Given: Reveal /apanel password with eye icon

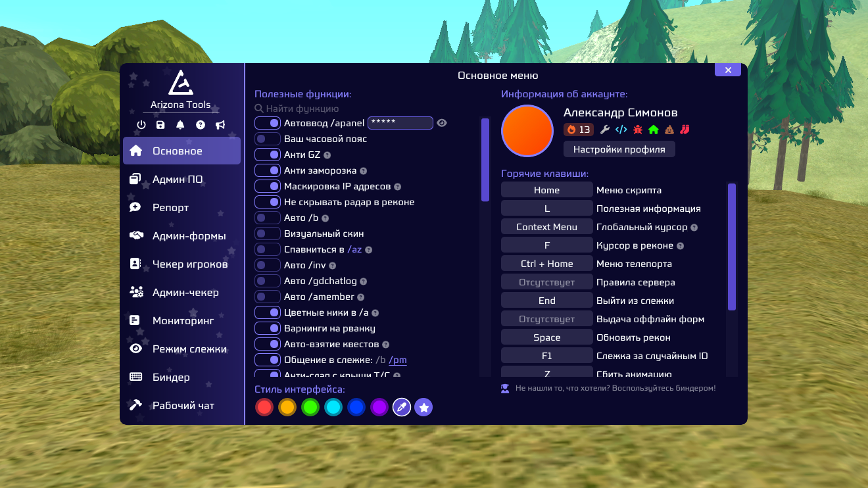Looking at the screenshot, I should (442, 123).
